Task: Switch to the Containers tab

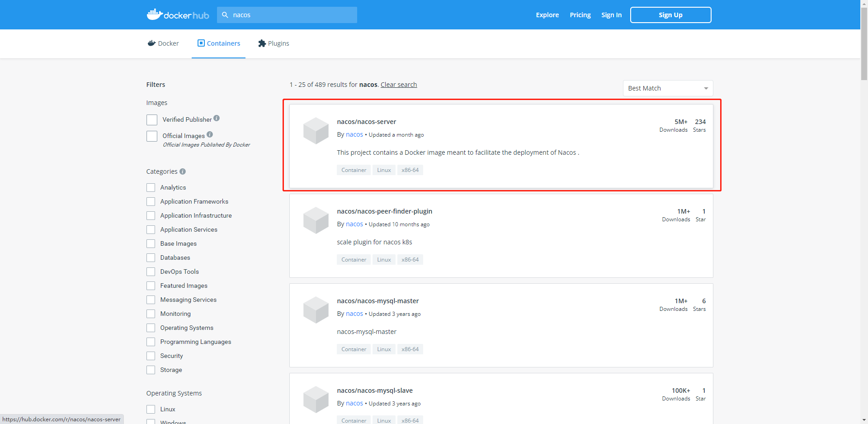Action: (x=219, y=43)
